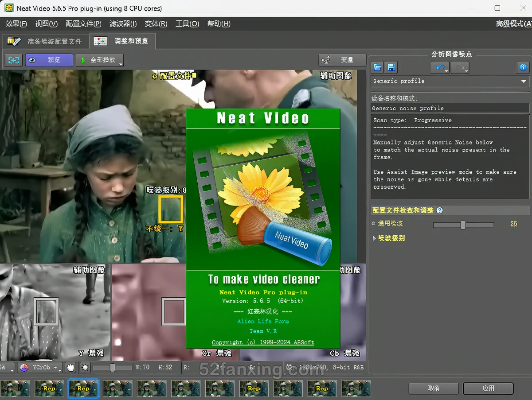
Task: Click the Cb 增强 label
Action: (345, 353)
